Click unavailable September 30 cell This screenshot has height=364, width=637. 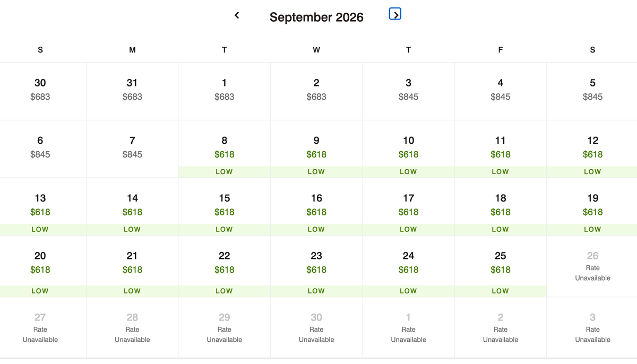(x=316, y=327)
